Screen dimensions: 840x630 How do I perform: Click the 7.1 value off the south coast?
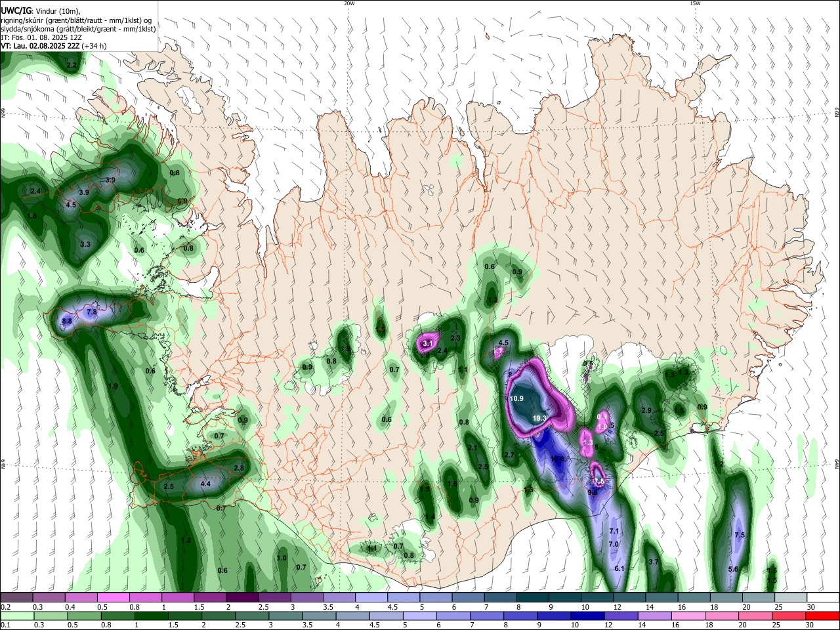(614, 531)
